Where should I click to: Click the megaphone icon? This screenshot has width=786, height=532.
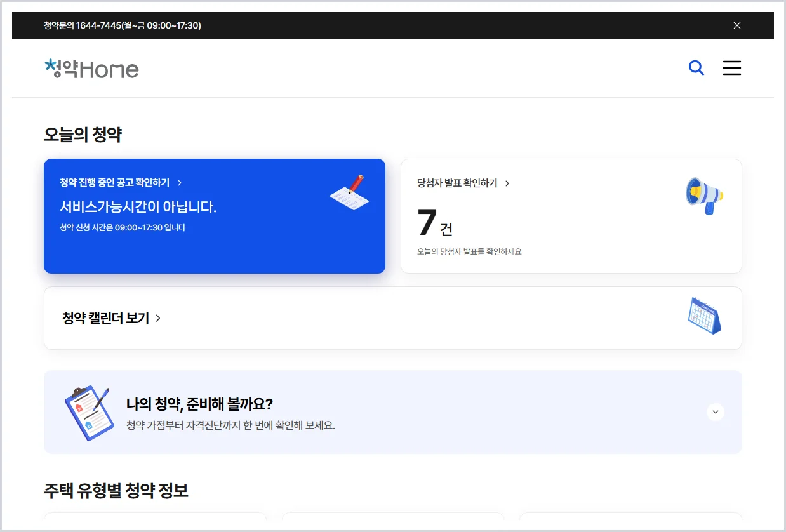tap(705, 196)
